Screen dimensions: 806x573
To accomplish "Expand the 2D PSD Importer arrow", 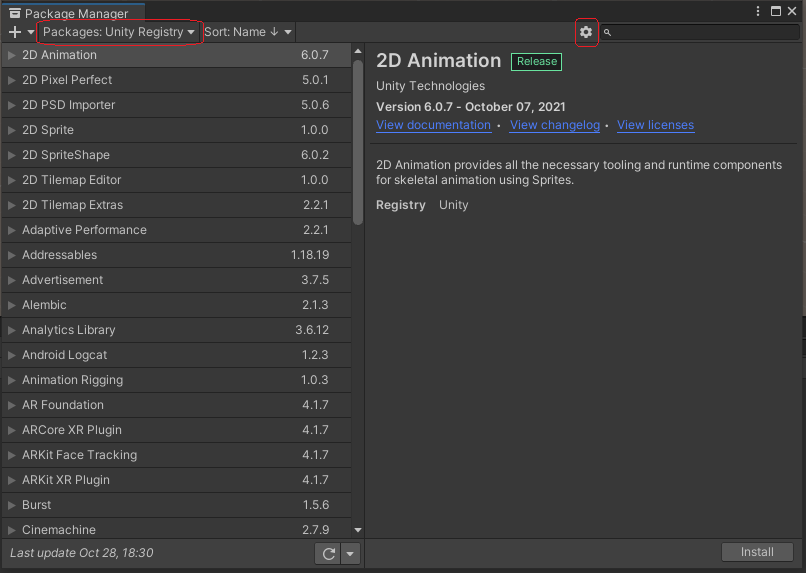I will pos(11,105).
